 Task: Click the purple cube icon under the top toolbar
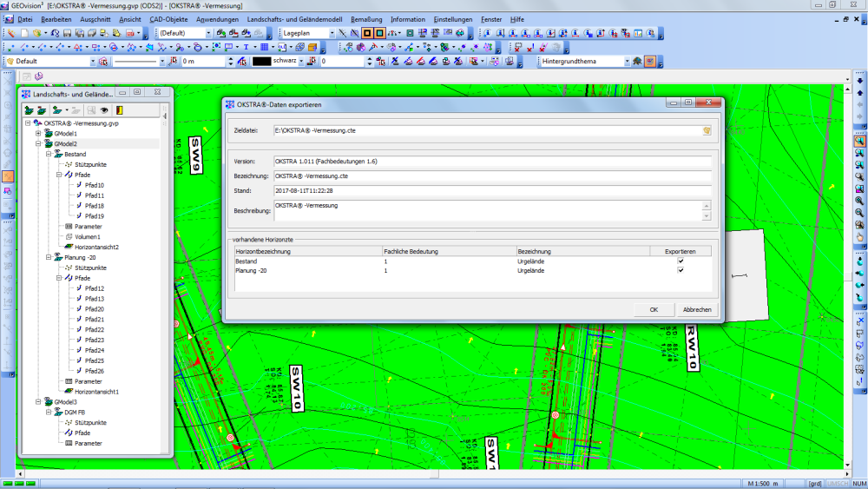click(x=39, y=76)
